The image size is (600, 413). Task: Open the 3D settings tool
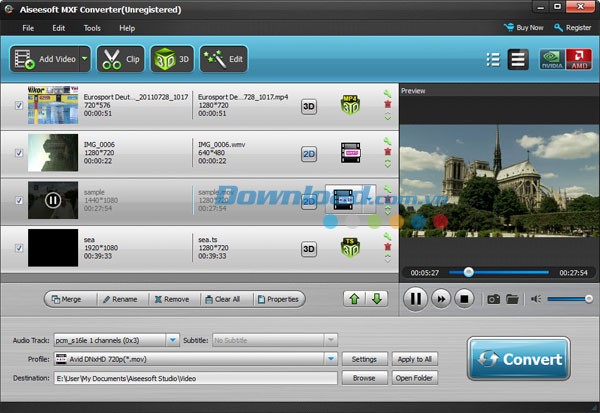click(172, 59)
